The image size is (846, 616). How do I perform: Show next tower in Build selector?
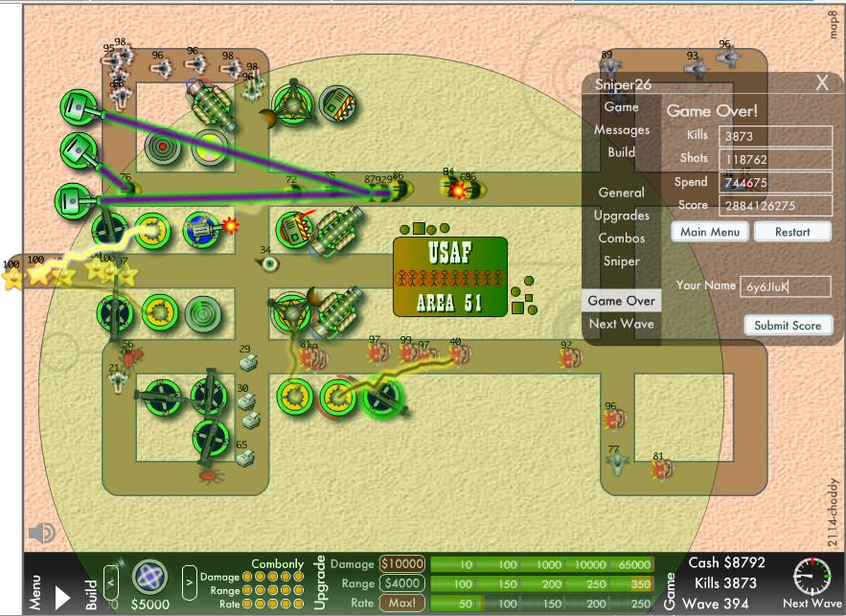[190, 582]
